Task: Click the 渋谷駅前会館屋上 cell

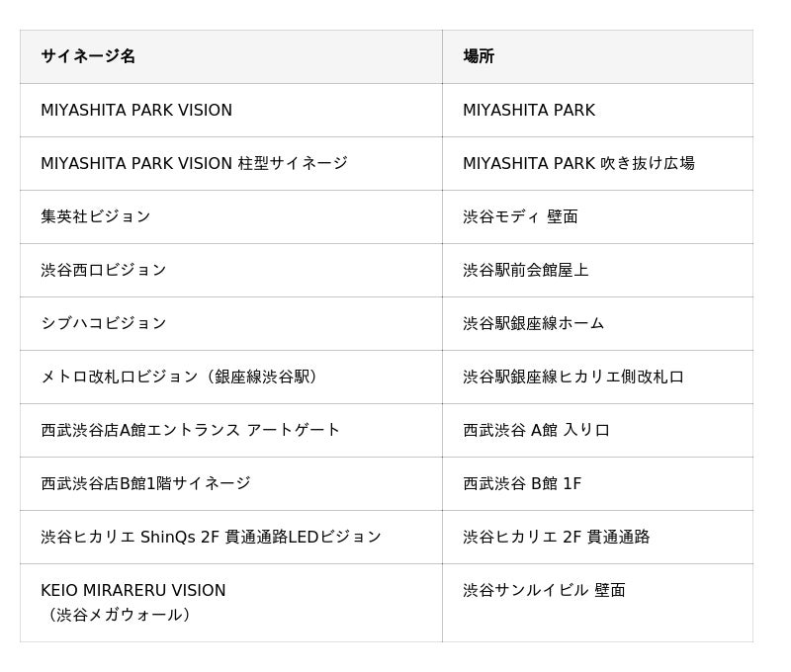Action: [x=525, y=270]
